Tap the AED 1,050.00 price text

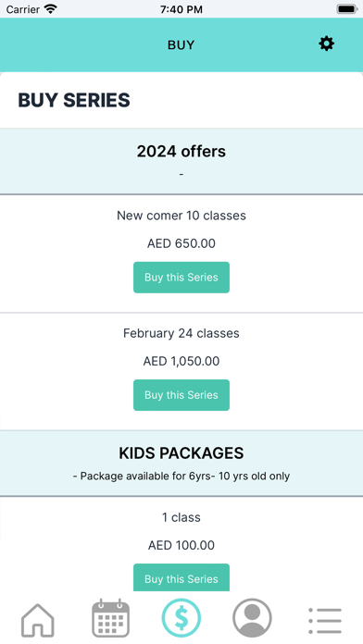tap(181, 361)
